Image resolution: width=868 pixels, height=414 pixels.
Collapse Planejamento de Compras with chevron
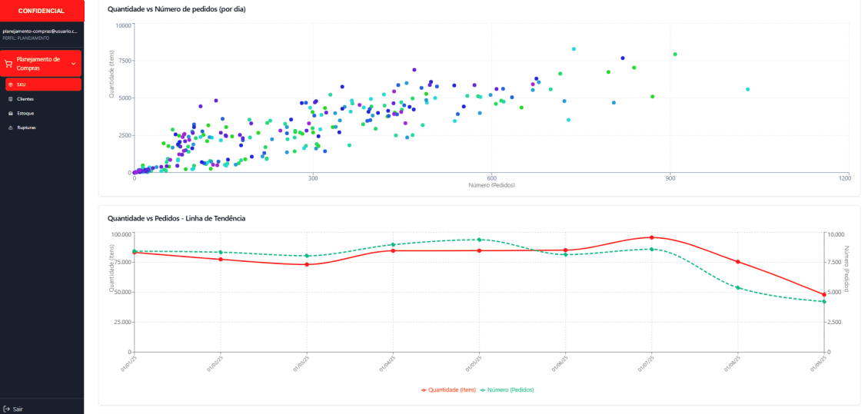[x=74, y=64]
